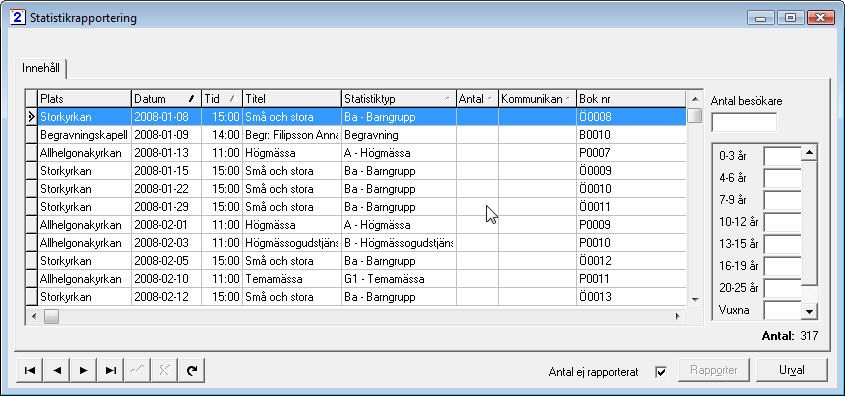Sort by the Tid column header
Screen dimensions: 845x396
(x=222, y=99)
